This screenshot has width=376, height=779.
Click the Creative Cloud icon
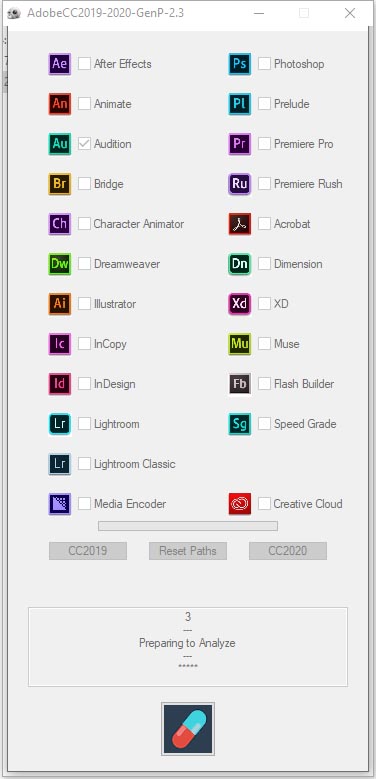pos(240,504)
